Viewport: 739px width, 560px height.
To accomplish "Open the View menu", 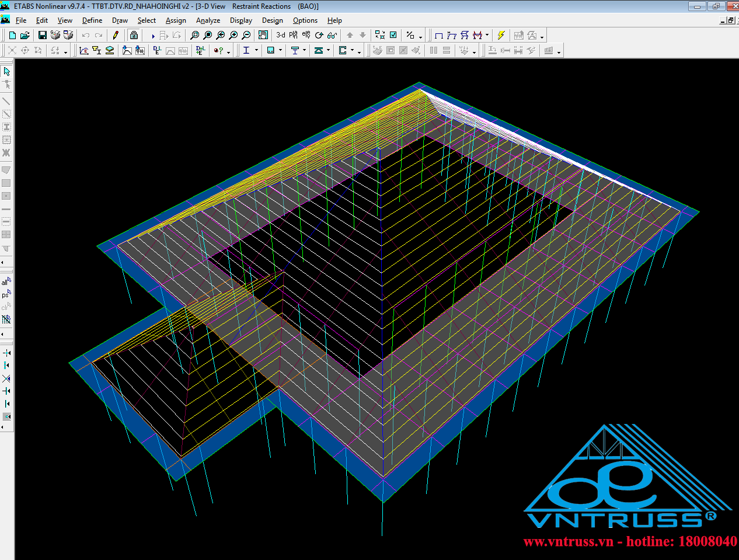I will 65,20.
